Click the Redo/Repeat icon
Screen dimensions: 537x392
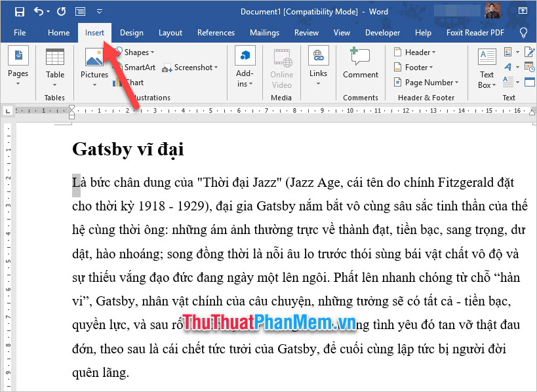(x=61, y=12)
